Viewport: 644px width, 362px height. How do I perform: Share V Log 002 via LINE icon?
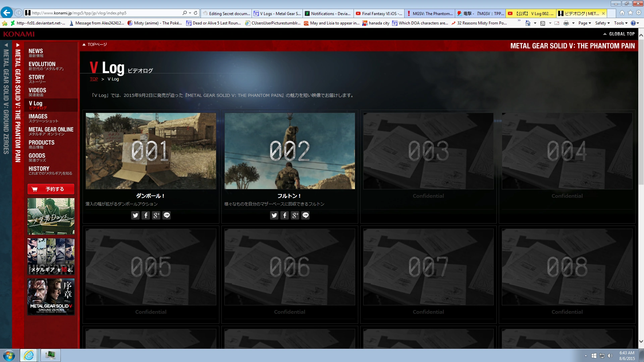pos(305,216)
